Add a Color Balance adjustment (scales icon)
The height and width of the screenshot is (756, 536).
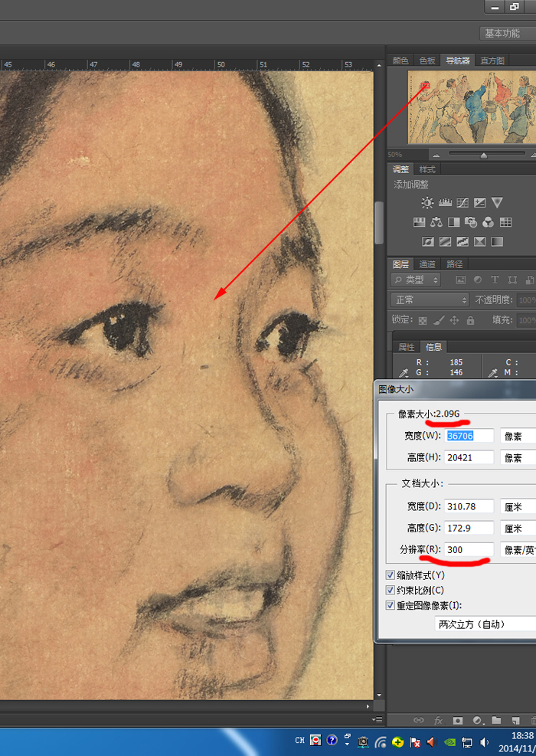pos(436,222)
